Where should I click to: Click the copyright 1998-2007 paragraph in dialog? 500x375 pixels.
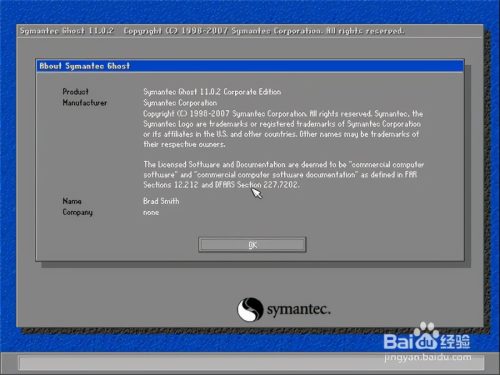pos(283,129)
